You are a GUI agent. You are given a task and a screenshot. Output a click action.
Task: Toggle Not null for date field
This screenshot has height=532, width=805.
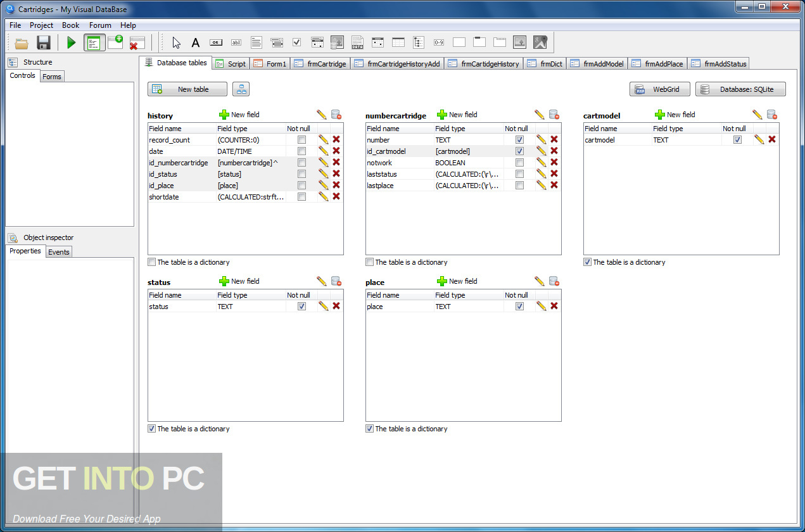click(x=301, y=151)
